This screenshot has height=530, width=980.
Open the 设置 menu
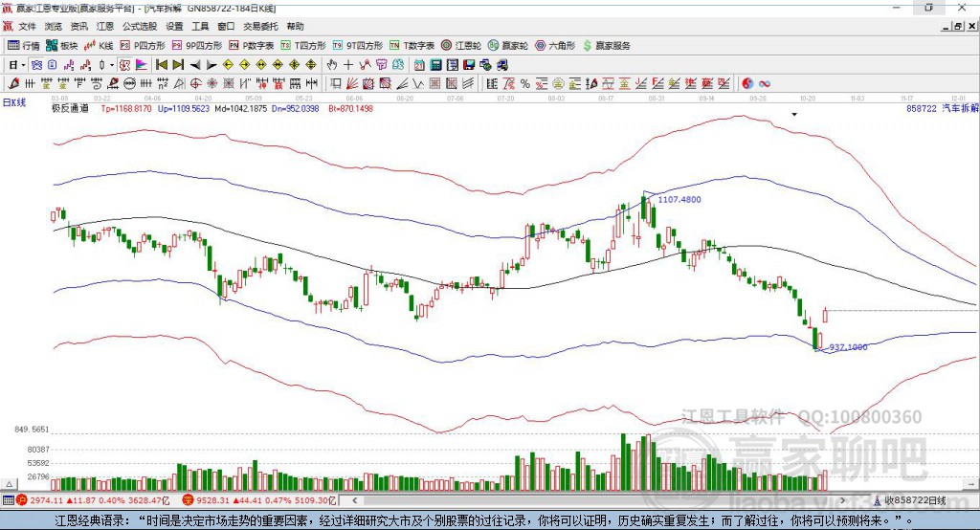tap(174, 26)
